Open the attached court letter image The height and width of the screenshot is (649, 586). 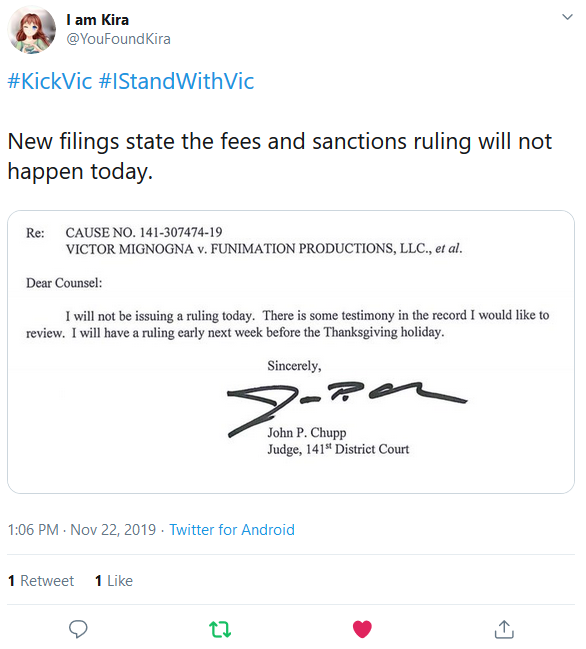tap(291, 352)
